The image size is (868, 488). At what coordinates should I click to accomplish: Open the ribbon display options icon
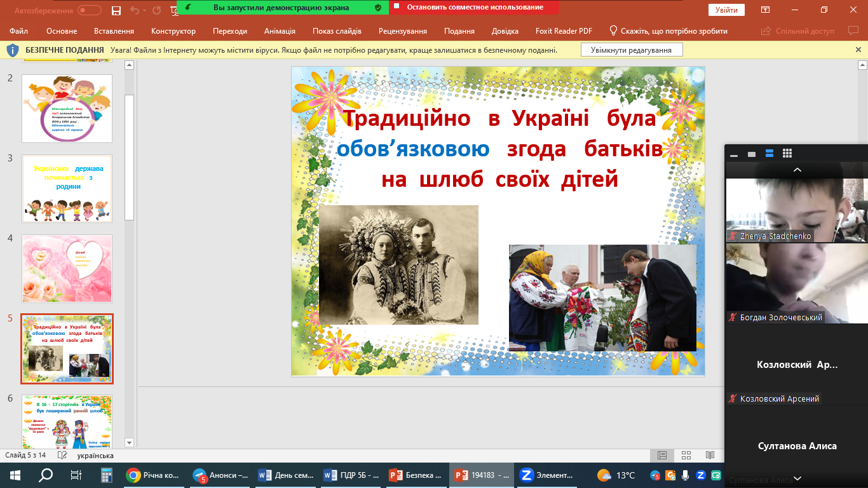click(764, 10)
